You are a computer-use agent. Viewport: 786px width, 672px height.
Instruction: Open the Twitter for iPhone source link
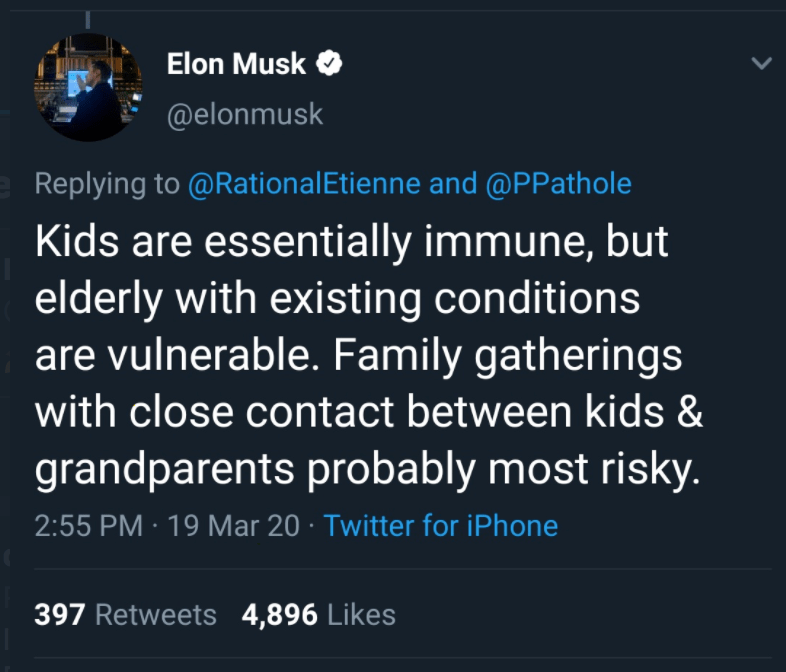click(441, 525)
